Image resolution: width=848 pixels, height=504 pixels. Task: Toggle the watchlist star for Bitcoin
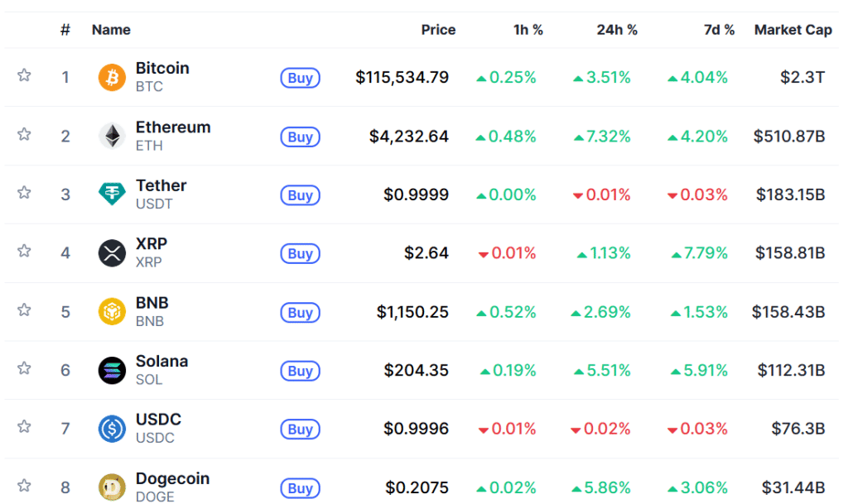click(24, 75)
